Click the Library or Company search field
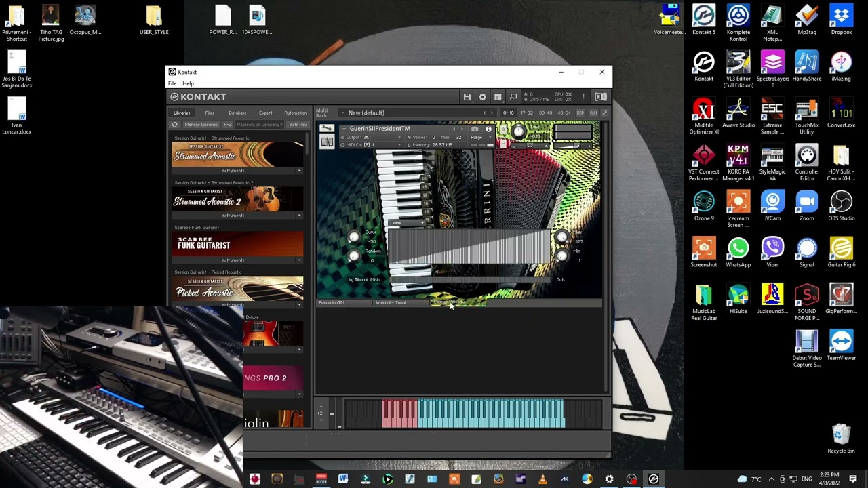The image size is (868, 488). pyautogui.click(x=259, y=125)
